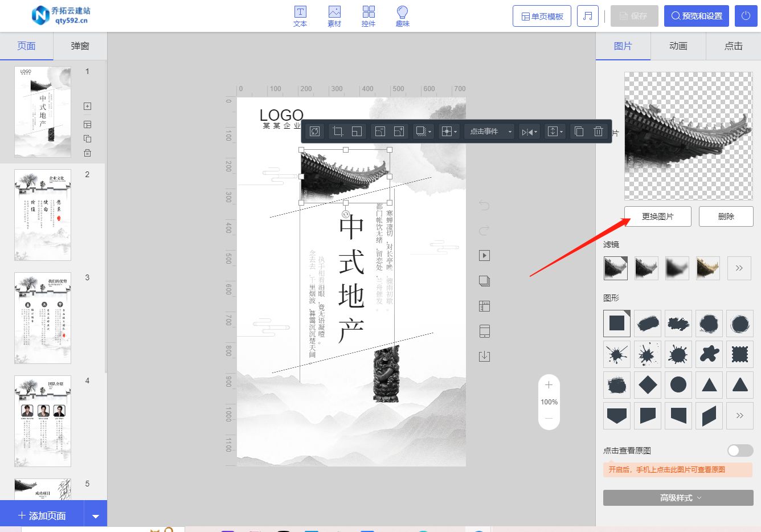Open the 趣味 fun effects menu
This screenshot has width=761, height=532.
point(403,16)
